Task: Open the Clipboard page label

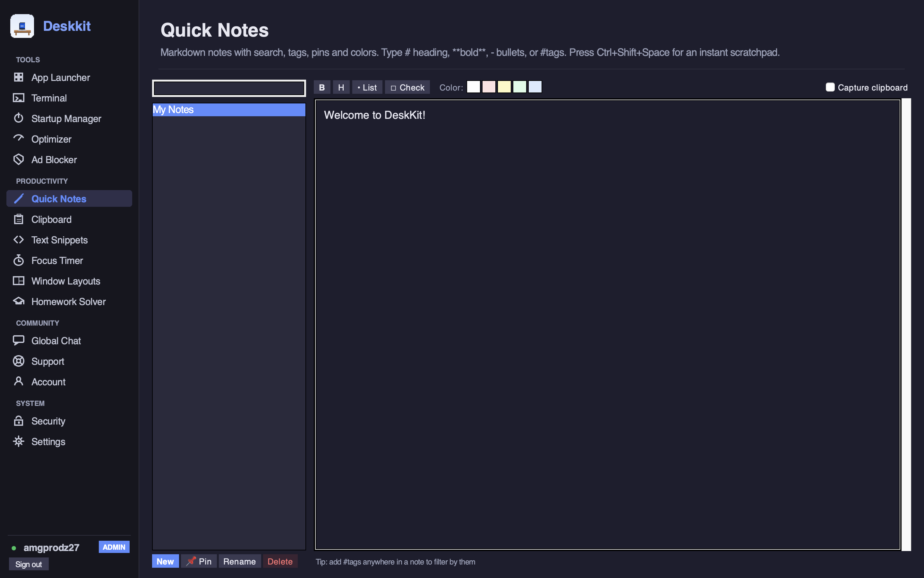Action: pos(52,219)
